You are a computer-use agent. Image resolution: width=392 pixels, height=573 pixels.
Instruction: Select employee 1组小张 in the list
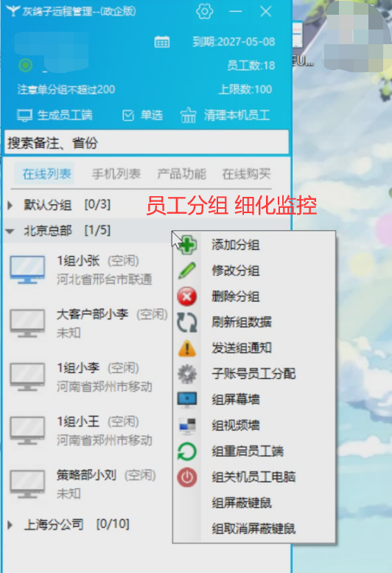click(88, 270)
